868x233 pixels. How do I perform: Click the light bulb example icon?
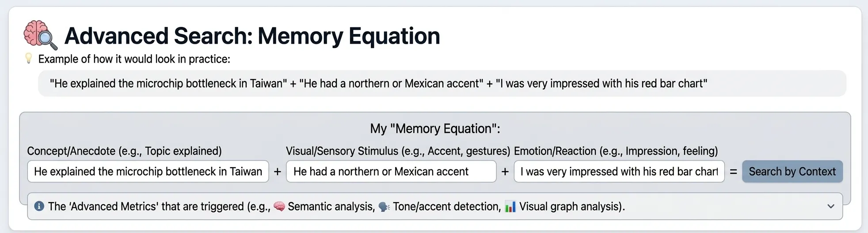(29, 58)
